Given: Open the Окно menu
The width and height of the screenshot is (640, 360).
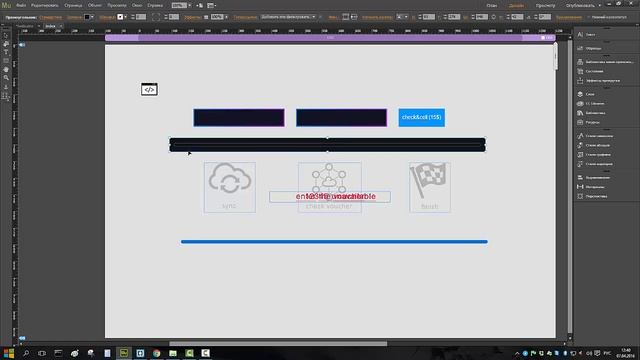Looking at the screenshot, I should (137, 6).
